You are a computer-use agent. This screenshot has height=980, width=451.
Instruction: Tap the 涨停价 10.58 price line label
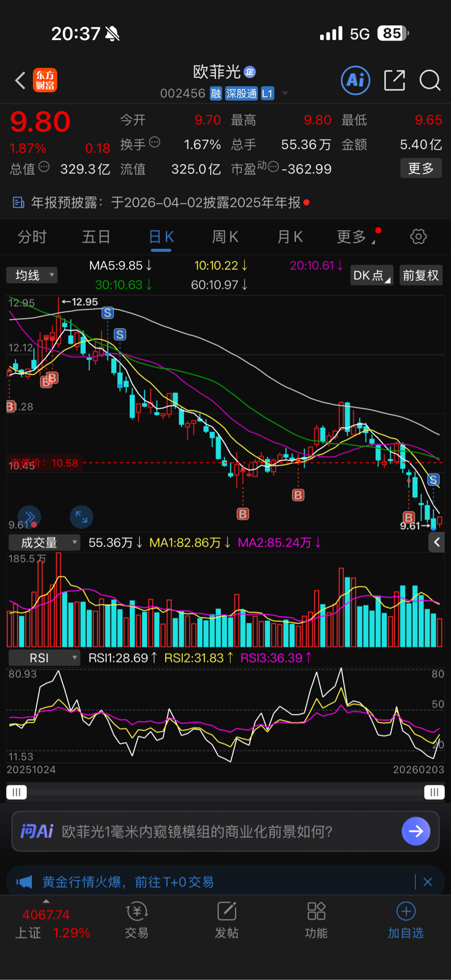[44, 463]
